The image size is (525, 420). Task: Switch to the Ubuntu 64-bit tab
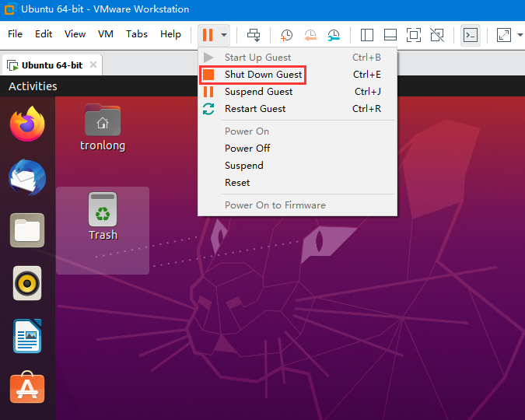pos(52,65)
